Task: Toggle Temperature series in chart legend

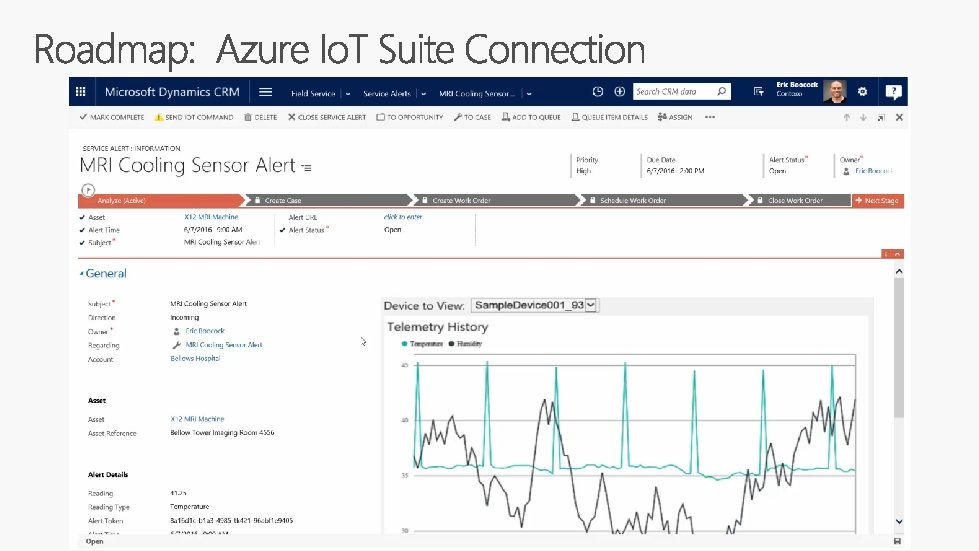Action: pos(423,343)
